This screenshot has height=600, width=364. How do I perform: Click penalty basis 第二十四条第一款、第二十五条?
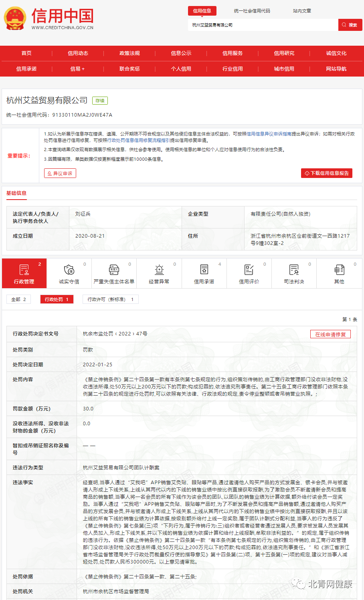click(x=160, y=577)
